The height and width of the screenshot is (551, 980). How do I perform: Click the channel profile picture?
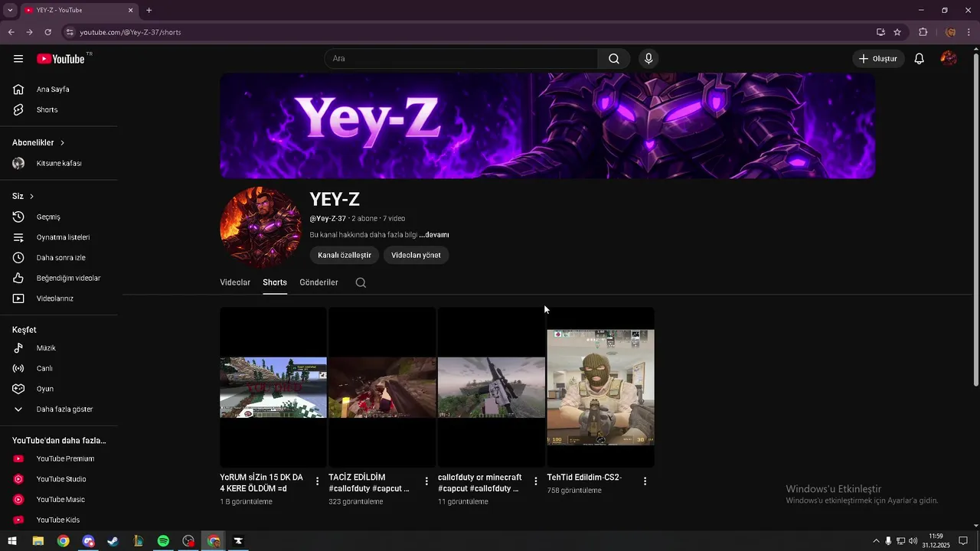260,227
